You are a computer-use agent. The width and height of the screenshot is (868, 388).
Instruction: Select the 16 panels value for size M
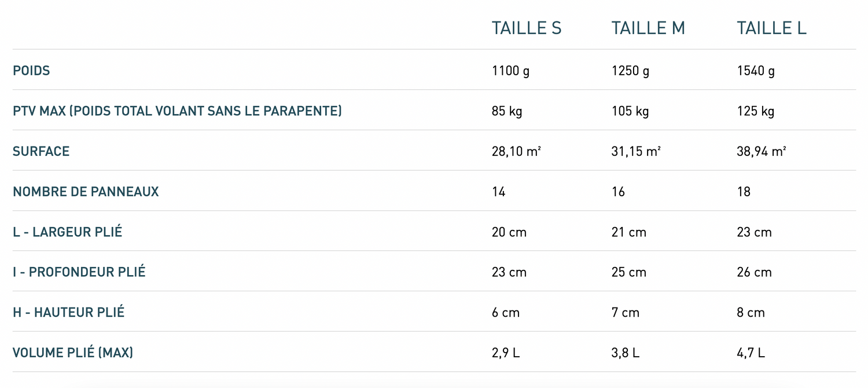coord(618,192)
